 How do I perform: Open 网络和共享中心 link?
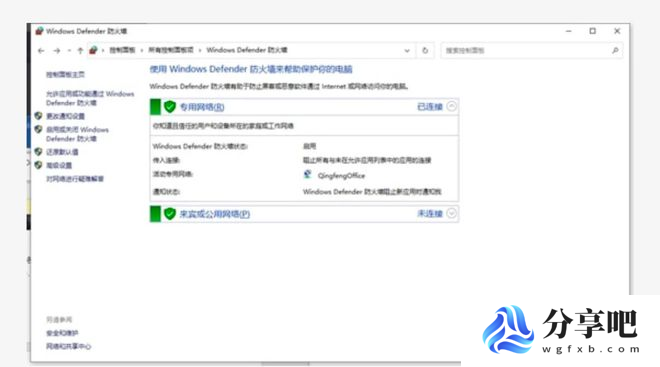click(x=68, y=346)
